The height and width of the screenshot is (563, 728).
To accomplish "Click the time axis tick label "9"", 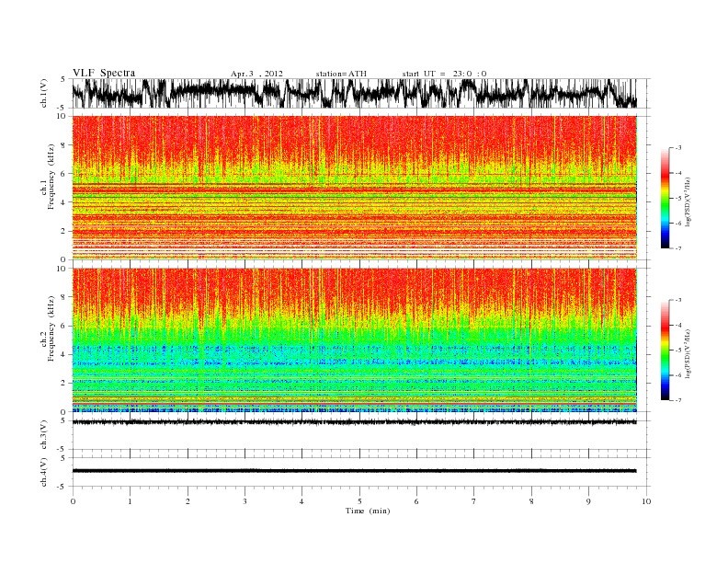I will 588,501.
